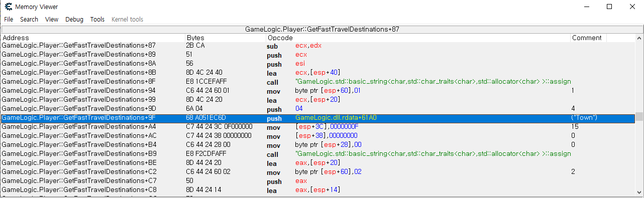This screenshot has height=198, width=644.
Task: Click the Comment column header
Action: (x=588, y=38)
